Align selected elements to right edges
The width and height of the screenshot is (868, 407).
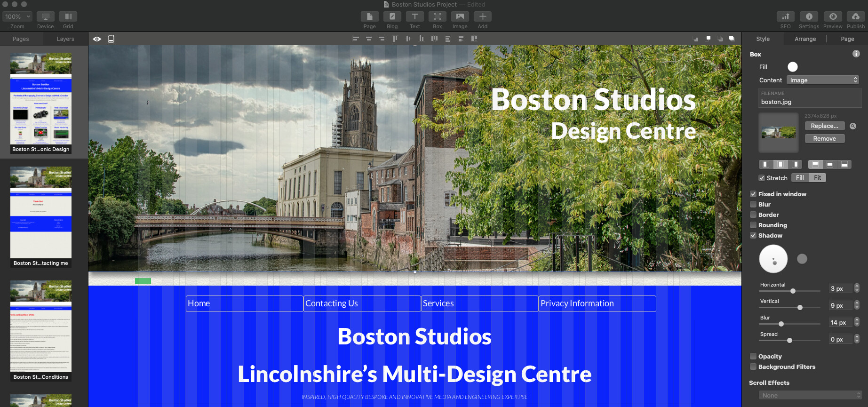pos(382,39)
